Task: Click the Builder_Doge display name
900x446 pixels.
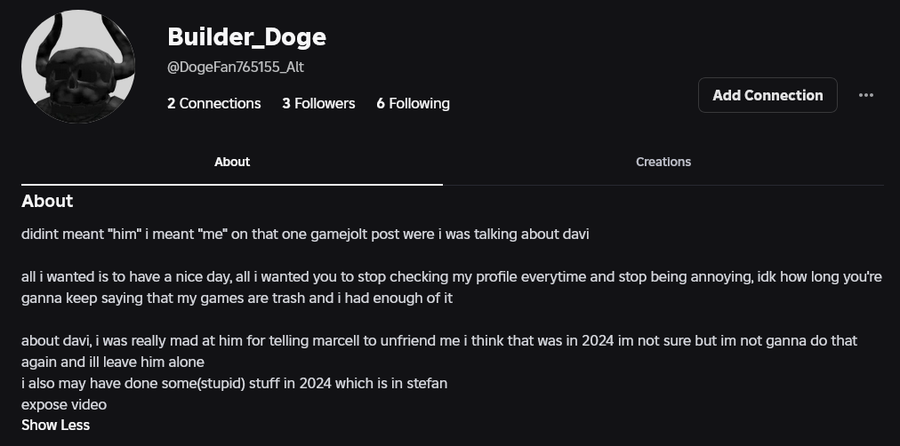Action: pos(247,37)
